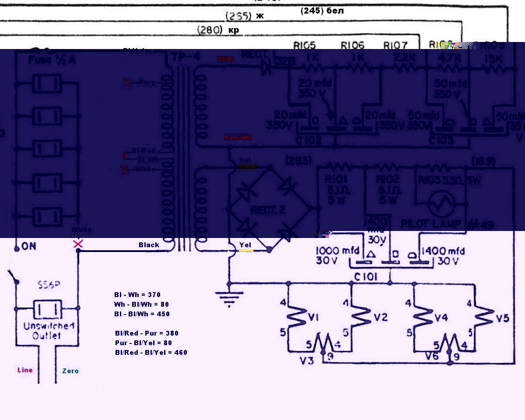Click the RECT. 2 bridge rectifier
The image size is (525, 420).
pyautogui.click(x=268, y=209)
